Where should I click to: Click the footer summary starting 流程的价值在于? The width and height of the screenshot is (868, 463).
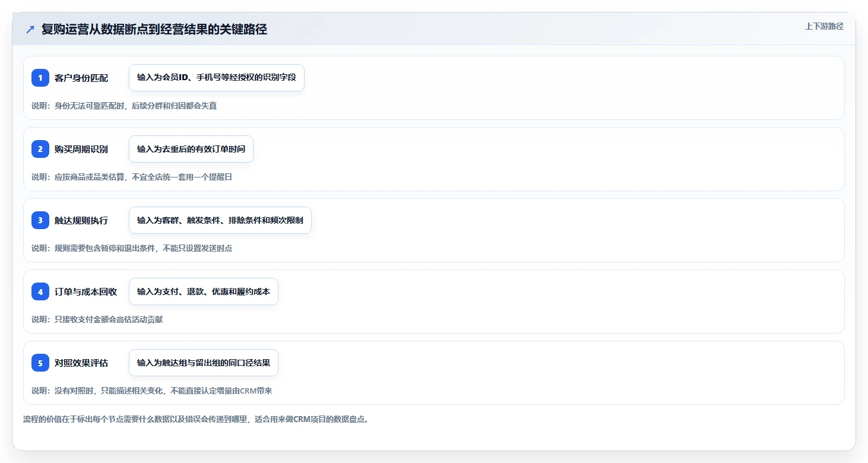coord(196,420)
